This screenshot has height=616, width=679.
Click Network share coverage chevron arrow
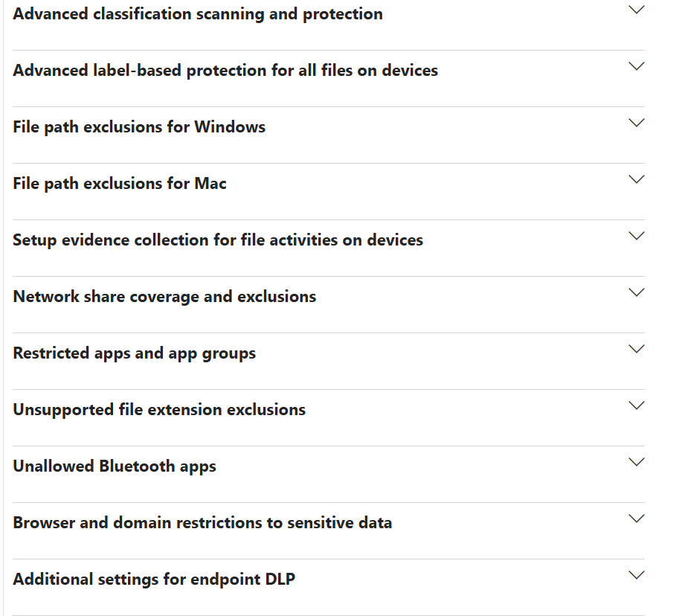click(636, 293)
